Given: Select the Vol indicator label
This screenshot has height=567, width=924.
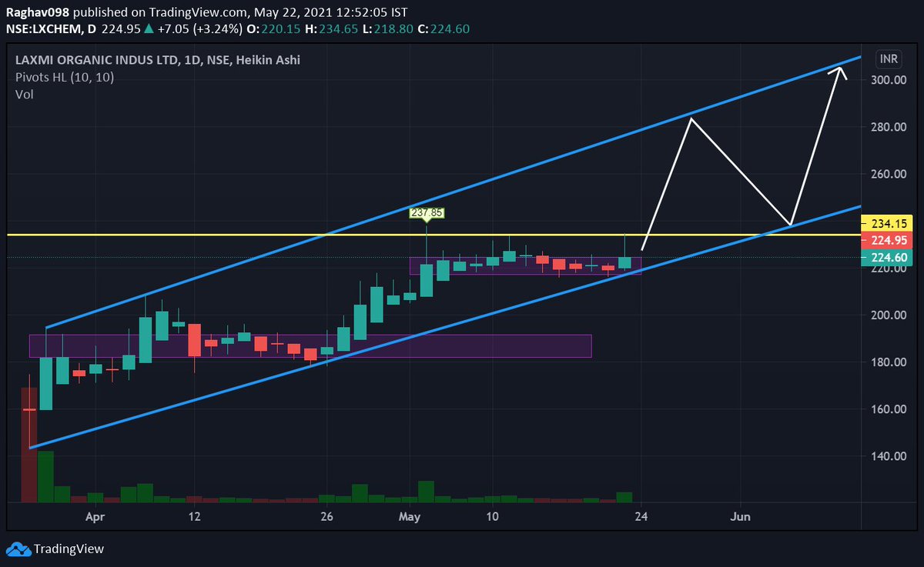Looking at the screenshot, I should 24,94.
